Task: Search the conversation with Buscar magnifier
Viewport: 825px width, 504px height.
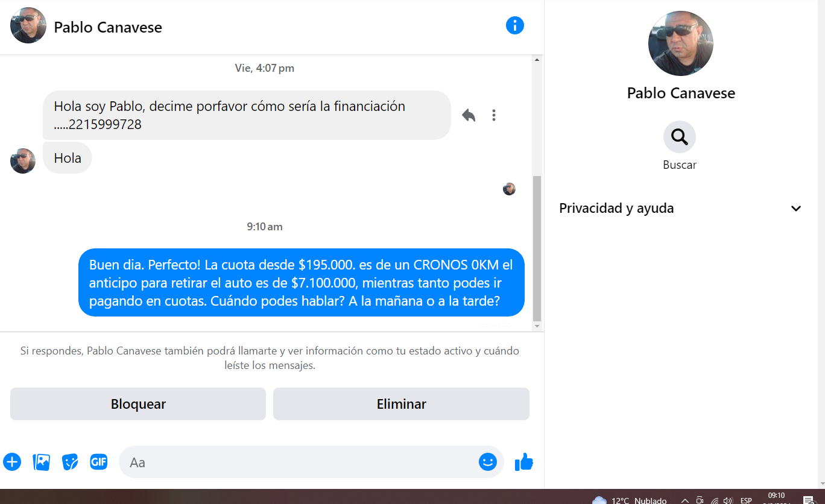Action: (x=680, y=137)
